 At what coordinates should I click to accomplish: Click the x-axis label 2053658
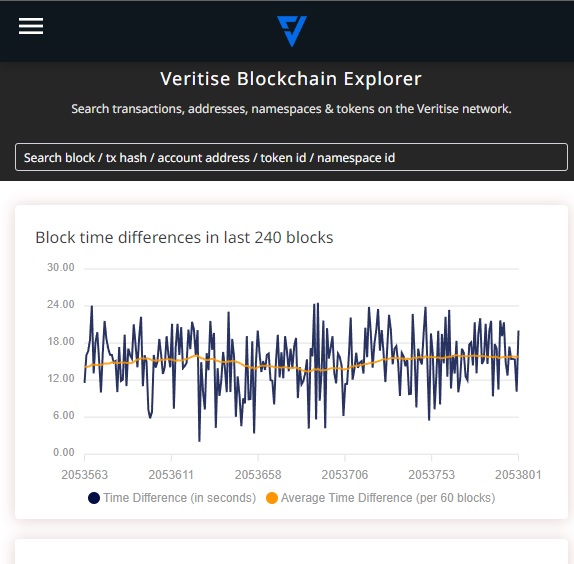pyautogui.click(x=258, y=475)
